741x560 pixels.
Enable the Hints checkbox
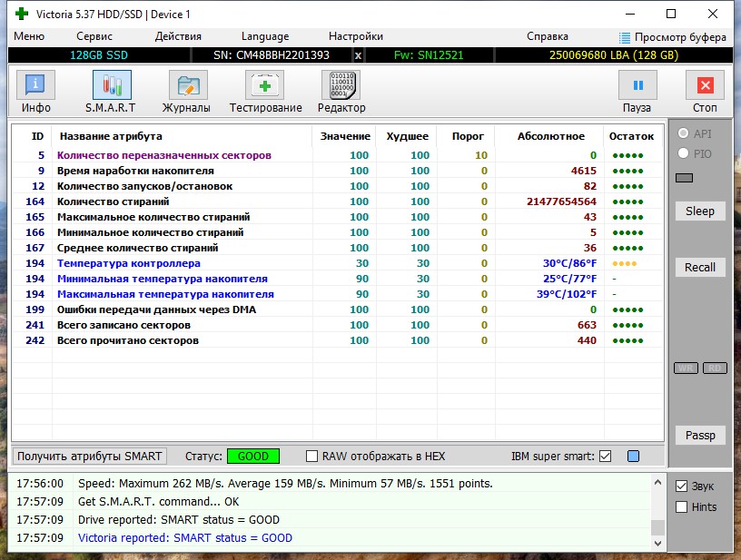[681, 506]
